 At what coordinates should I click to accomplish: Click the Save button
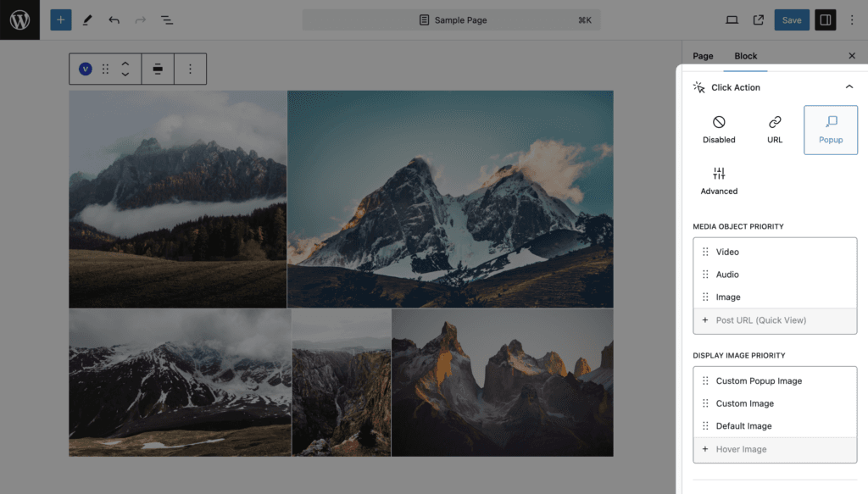[791, 19]
